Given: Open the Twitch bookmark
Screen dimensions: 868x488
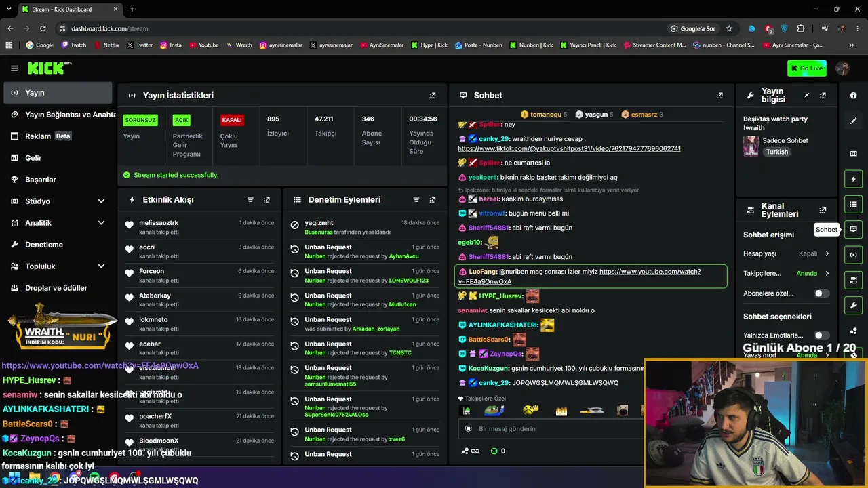Looking at the screenshot, I should [x=74, y=45].
